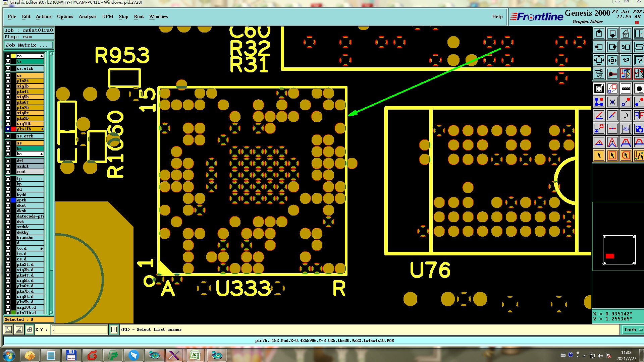Click the help question mark icon
The height and width of the screenshot is (362, 644).
pyautogui.click(x=639, y=61)
